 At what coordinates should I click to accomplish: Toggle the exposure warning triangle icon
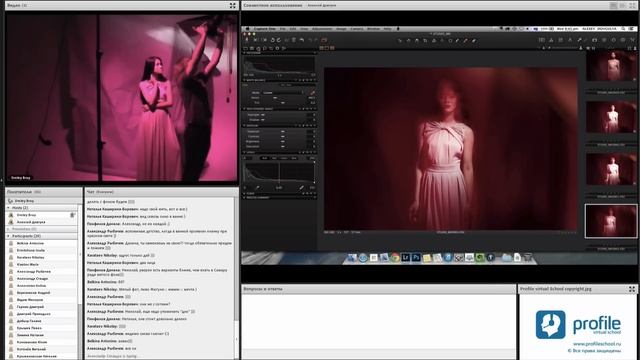[551, 40]
